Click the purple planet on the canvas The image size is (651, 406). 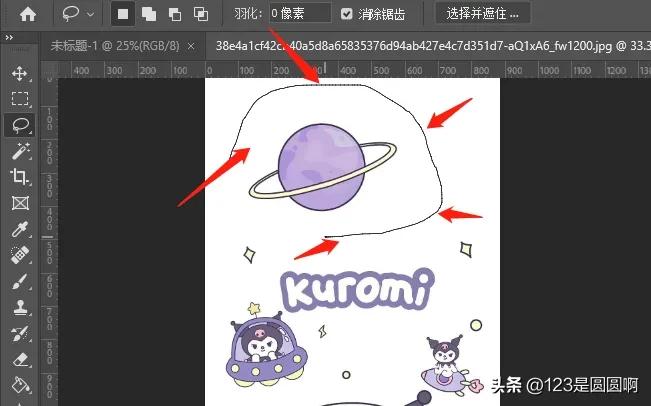[x=322, y=167]
